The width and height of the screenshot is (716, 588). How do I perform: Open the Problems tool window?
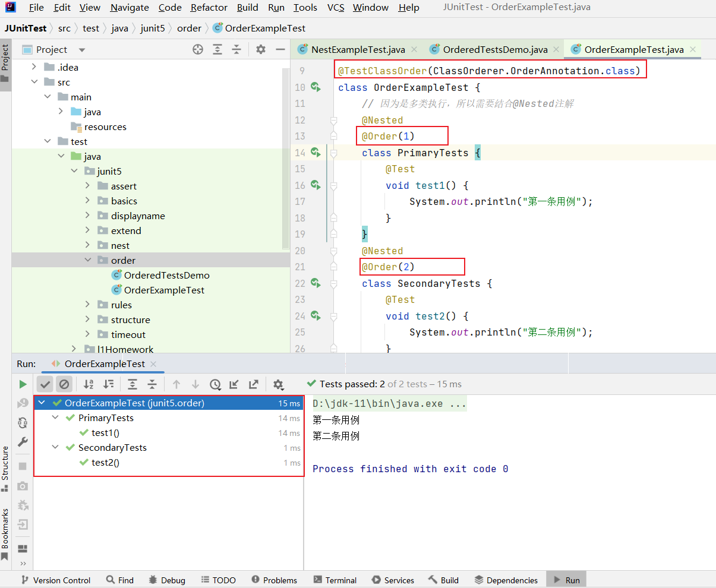[x=274, y=580]
